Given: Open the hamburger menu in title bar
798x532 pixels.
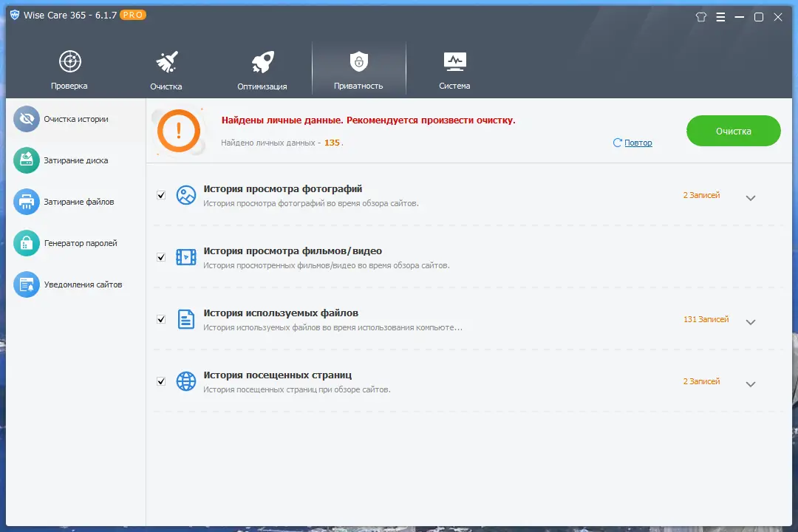Looking at the screenshot, I should (x=720, y=17).
